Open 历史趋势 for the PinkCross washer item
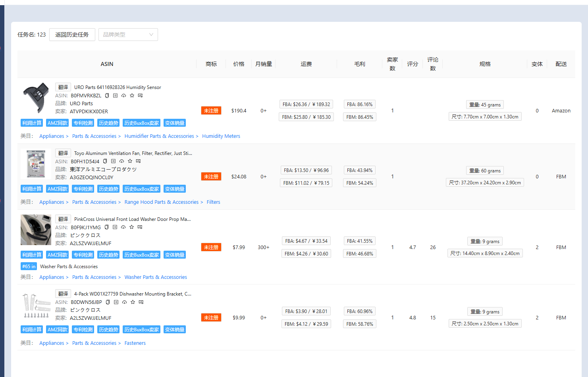This screenshot has height=377, width=588. (108, 255)
